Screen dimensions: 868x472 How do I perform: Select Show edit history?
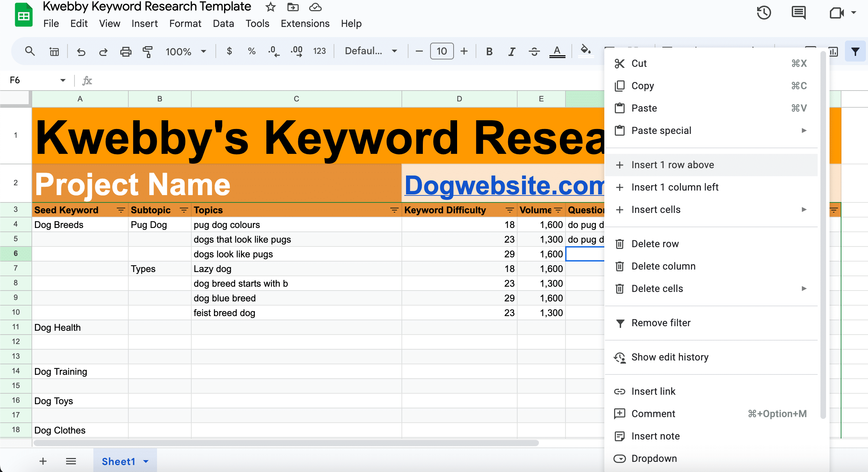coord(711,357)
